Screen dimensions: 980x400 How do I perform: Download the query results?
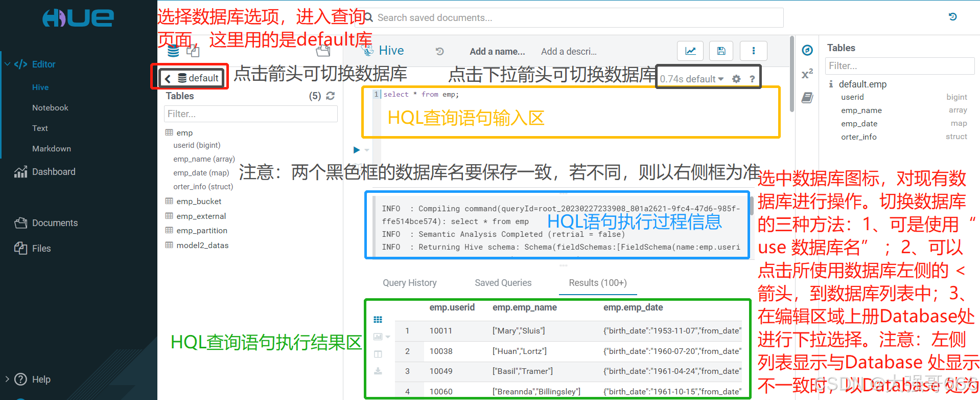pyautogui.click(x=378, y=371)
